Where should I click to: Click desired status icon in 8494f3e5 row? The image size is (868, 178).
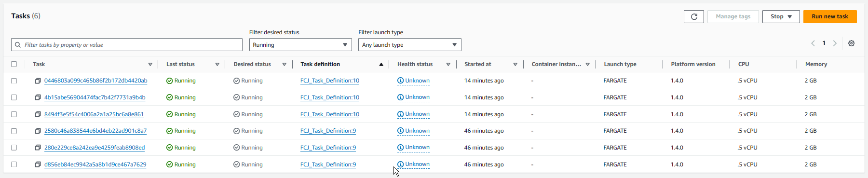pos(236,114)
